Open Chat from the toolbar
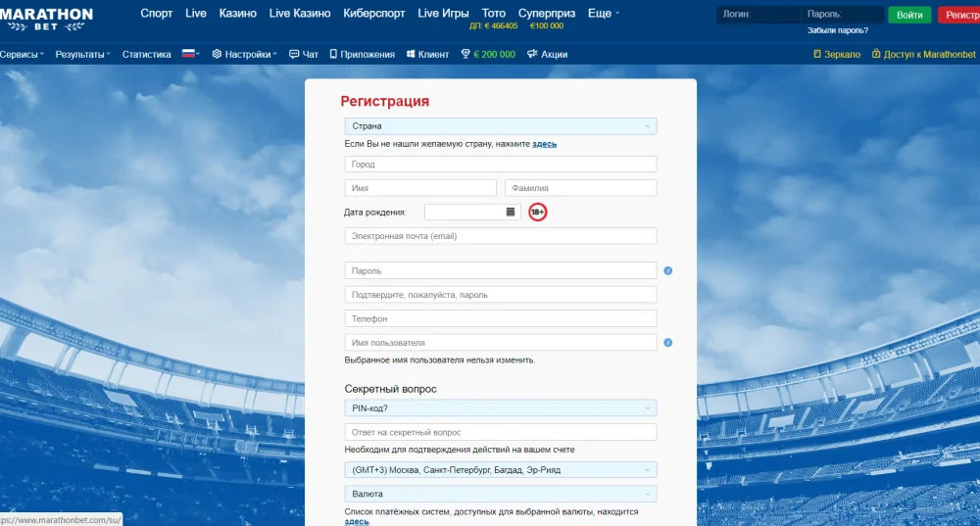Screen dimensions: 980x526 click(304, 55)
